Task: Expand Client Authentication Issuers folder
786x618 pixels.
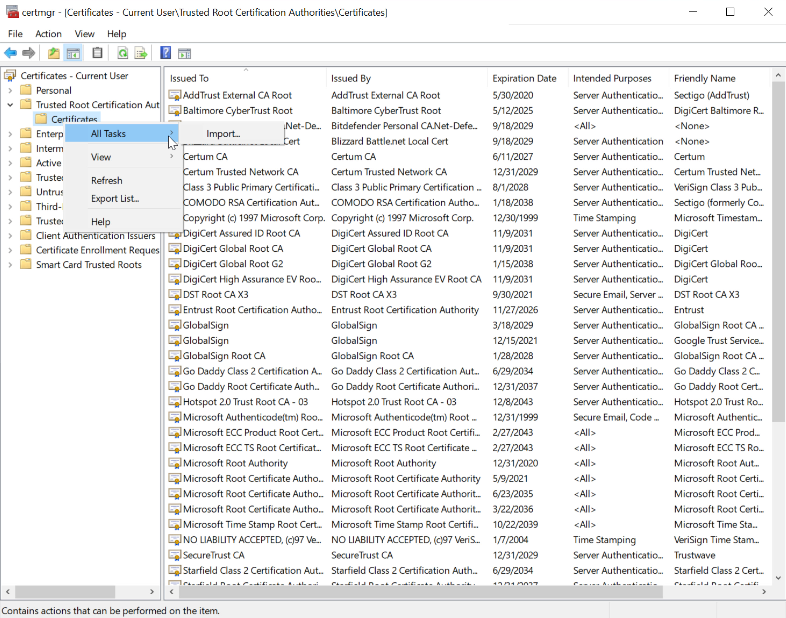Action: (x=10, y=235)
